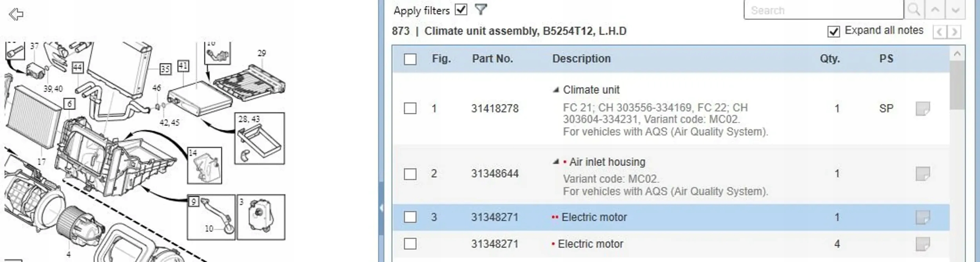
Task: Go to previous section arrow button
Action: pos(939,32)
